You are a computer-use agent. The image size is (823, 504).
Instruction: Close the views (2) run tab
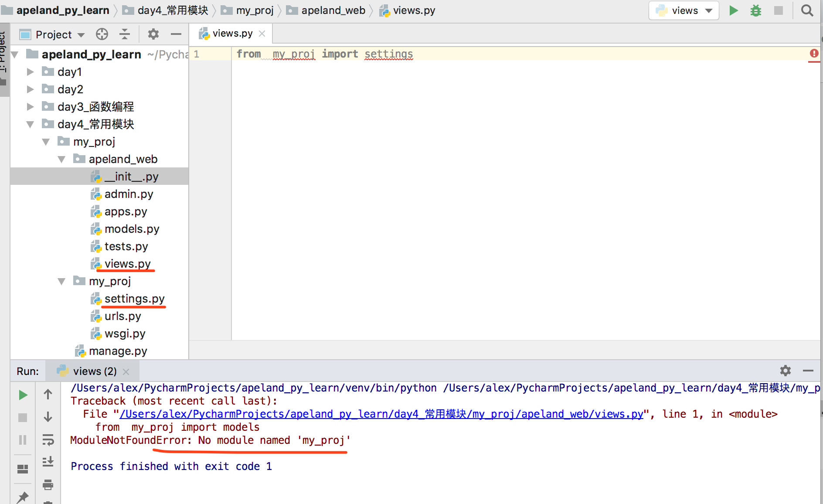(126, 371)
